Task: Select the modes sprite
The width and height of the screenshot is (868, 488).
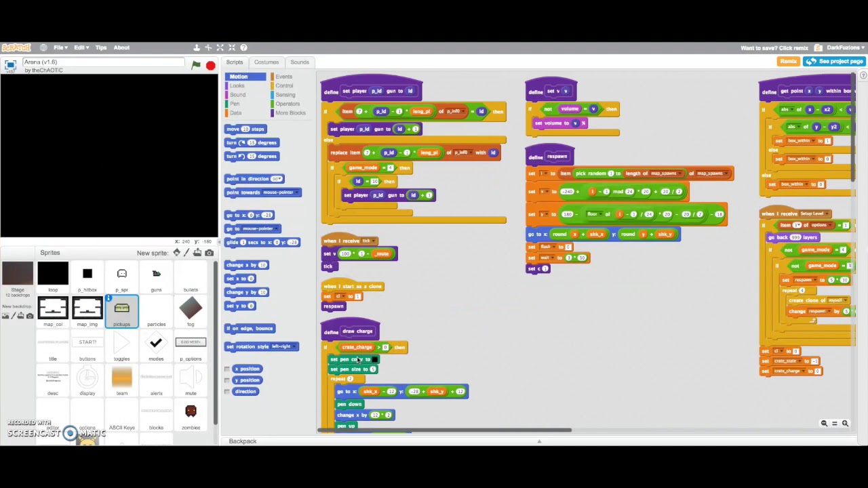Action: [x=156, y=347]
